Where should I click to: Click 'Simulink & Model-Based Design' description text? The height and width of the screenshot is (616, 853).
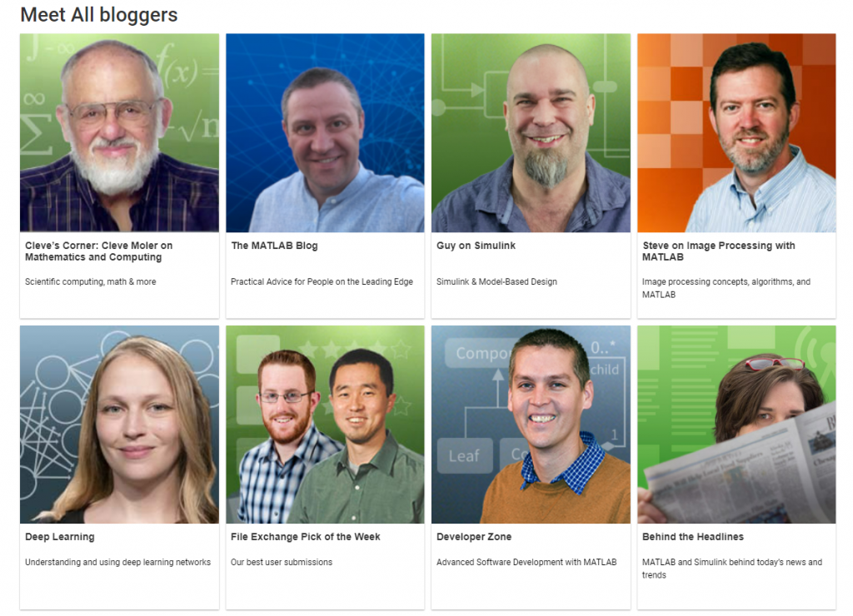click(496, 281)
